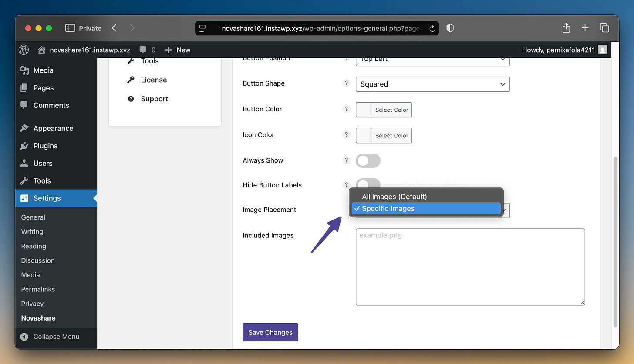This screenshot has width=634, height=364.
Task: Click the plus New icon in admin bar
Action: pyautogui.click(x=169, y=50)
